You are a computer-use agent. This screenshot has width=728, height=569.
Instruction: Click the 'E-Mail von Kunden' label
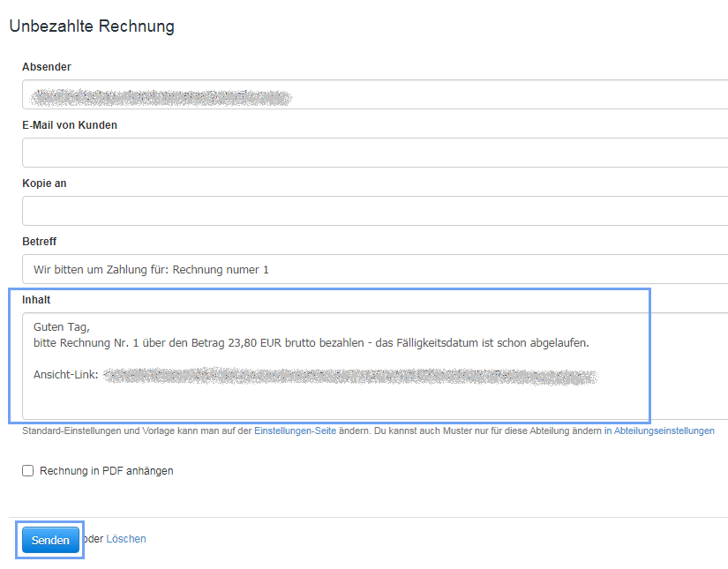coord(70,125)
